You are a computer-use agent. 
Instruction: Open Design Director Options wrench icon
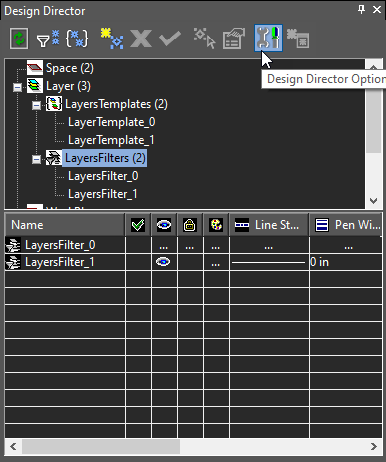[x=268, y=38]
